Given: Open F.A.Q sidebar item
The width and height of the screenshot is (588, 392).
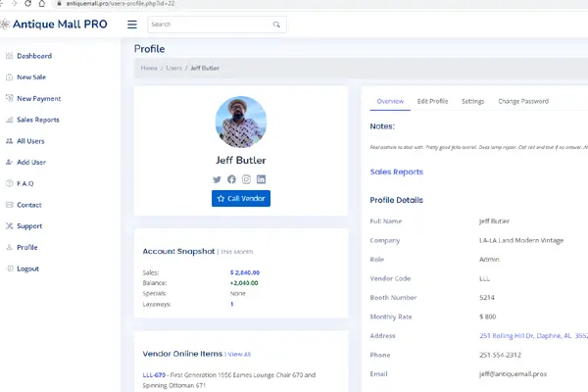Looking at the screenshot, I should click(25, 183).
